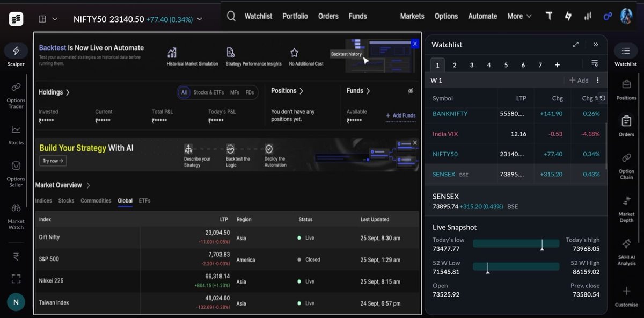
Task: Click the T icon in top bar
Action: (x=548, y=16)
